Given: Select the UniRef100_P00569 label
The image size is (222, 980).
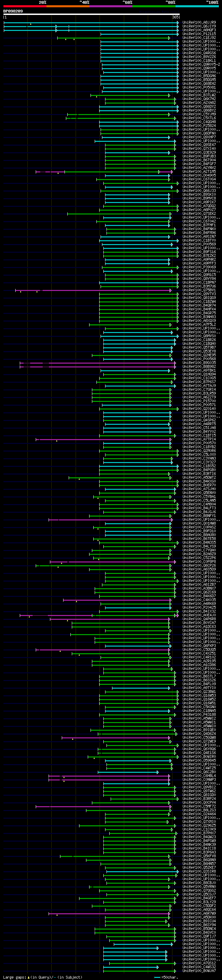Looking at the screenshot, I should click(x=199, y=244).
